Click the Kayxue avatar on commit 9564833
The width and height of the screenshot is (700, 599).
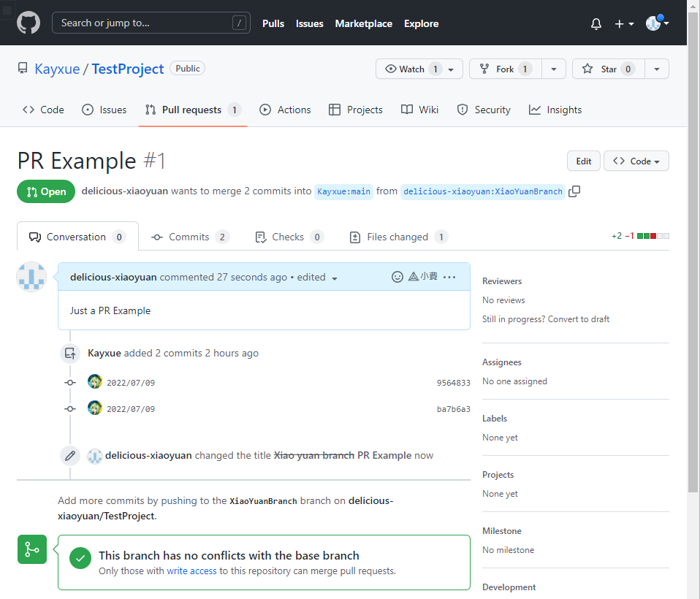95,382
